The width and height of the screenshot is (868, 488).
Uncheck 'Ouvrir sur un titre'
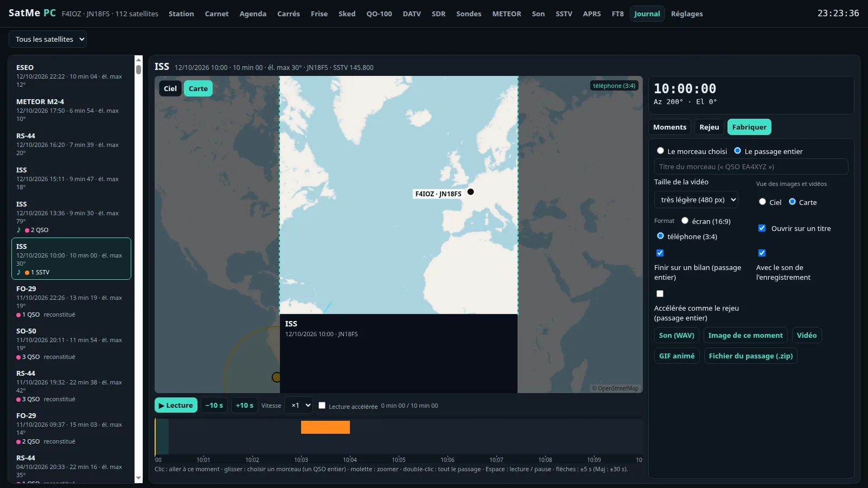[762, 228]
